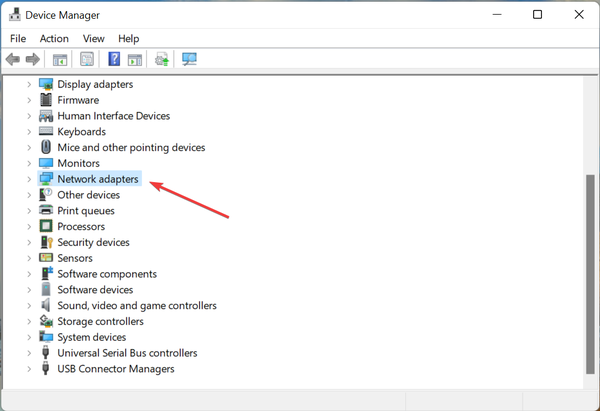
Task: Click the Update device driver toolbar icon
Action: click(x=162, y=60)
